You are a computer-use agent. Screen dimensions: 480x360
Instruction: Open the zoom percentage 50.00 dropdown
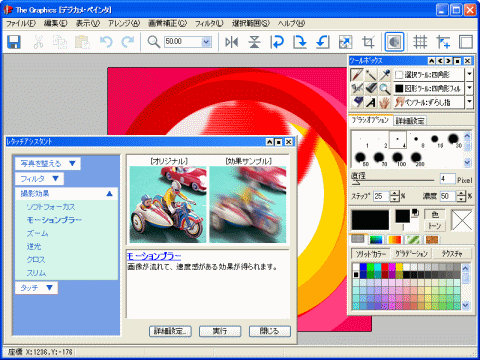tap(206, 42)
